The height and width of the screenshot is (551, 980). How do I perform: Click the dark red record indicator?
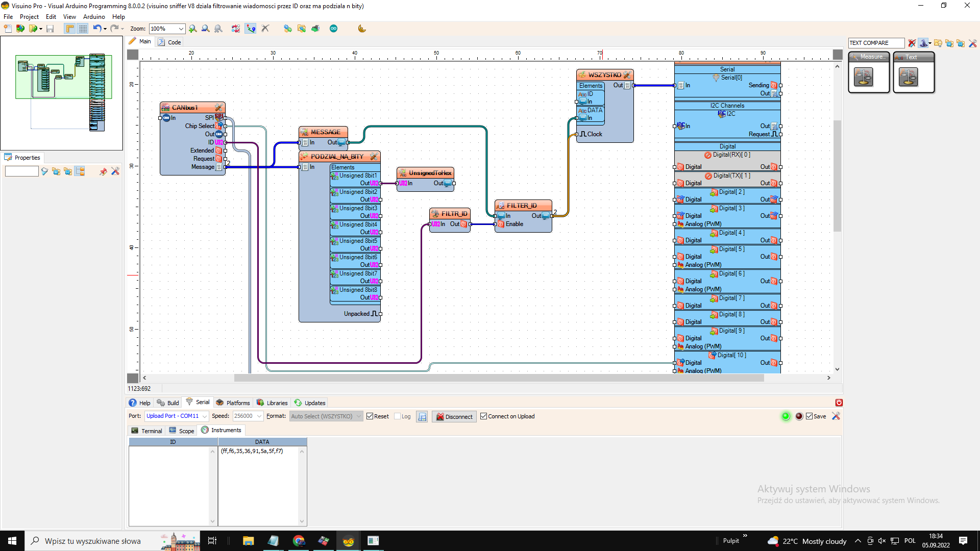(x=799, y=416)
